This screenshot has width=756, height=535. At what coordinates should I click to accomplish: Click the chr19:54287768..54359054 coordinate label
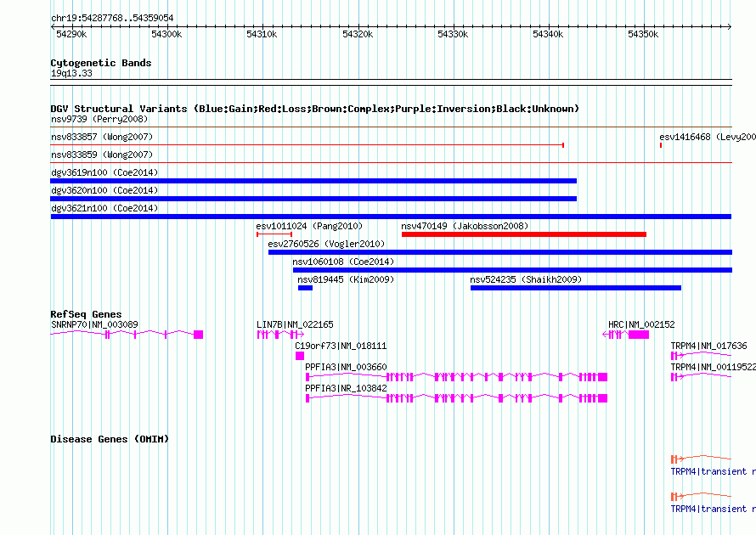point(112,18)
